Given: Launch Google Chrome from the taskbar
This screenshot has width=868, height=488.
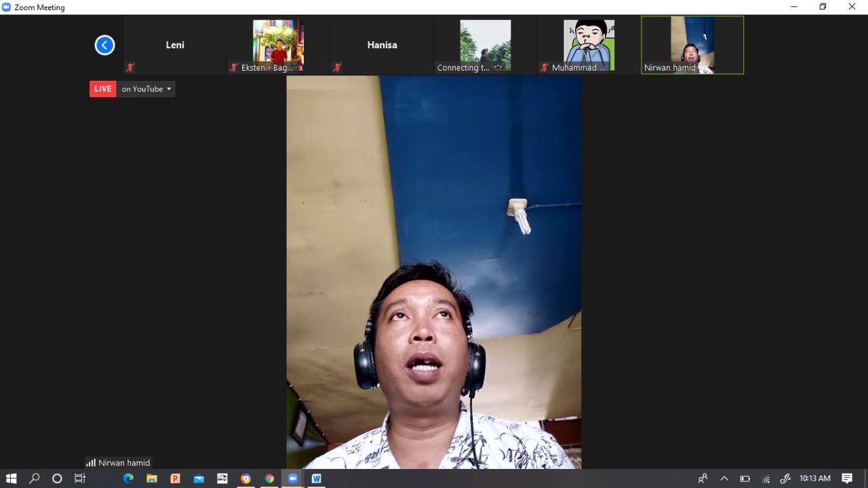Looking at the screenshot, I should click(x=269, y=478).
